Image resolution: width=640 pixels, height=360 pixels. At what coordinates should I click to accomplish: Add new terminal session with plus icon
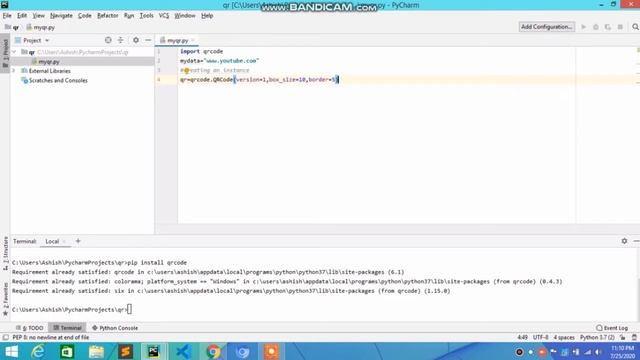coord(78,241)
